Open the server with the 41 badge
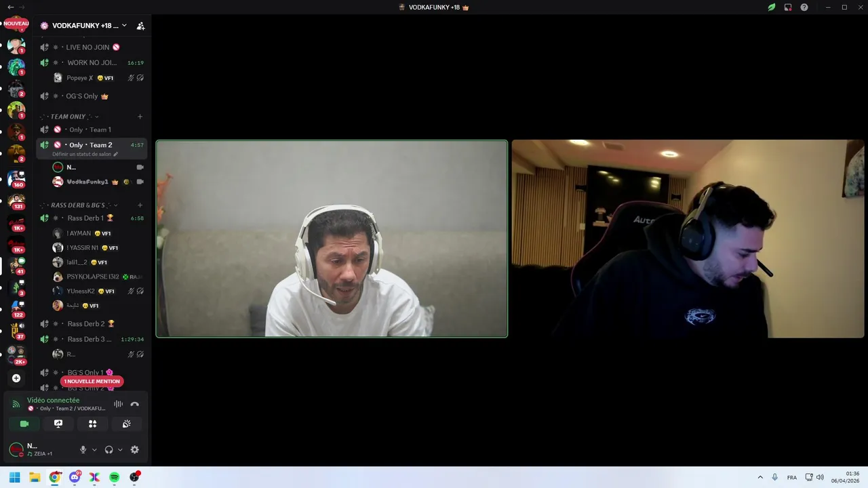The width and height of the screenshot is (868, 488). click(16, 266)
